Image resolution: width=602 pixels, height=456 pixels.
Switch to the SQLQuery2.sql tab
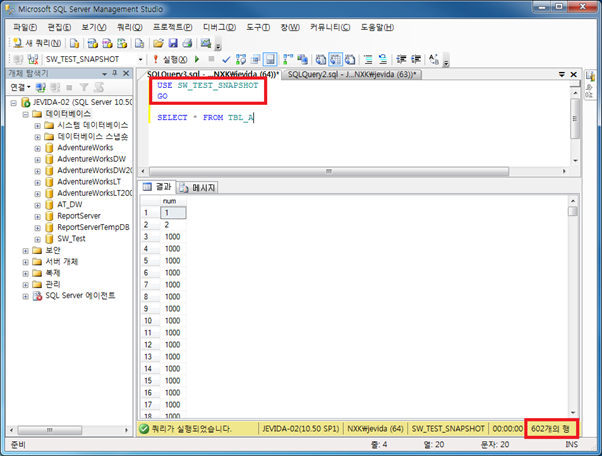(352, 74)
